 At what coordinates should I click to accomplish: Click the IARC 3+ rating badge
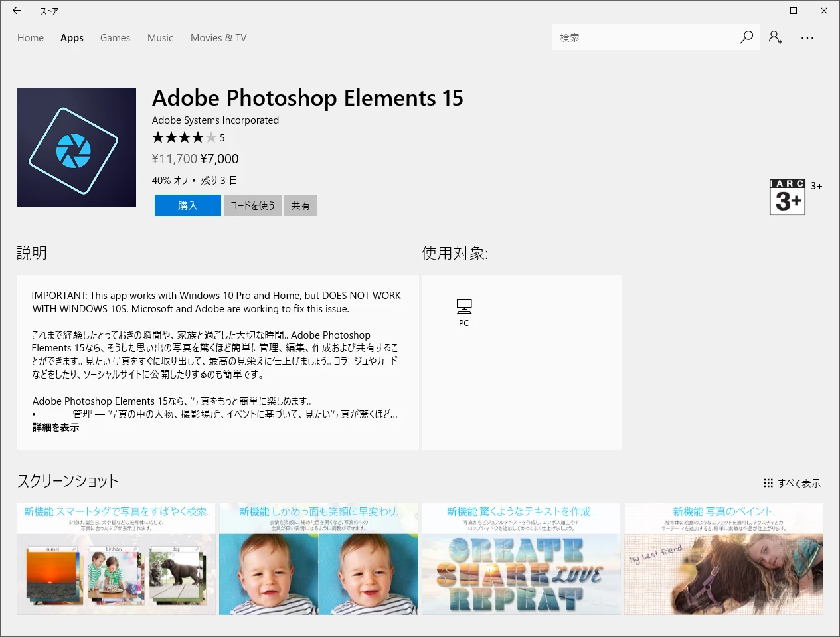click(788, 197)
